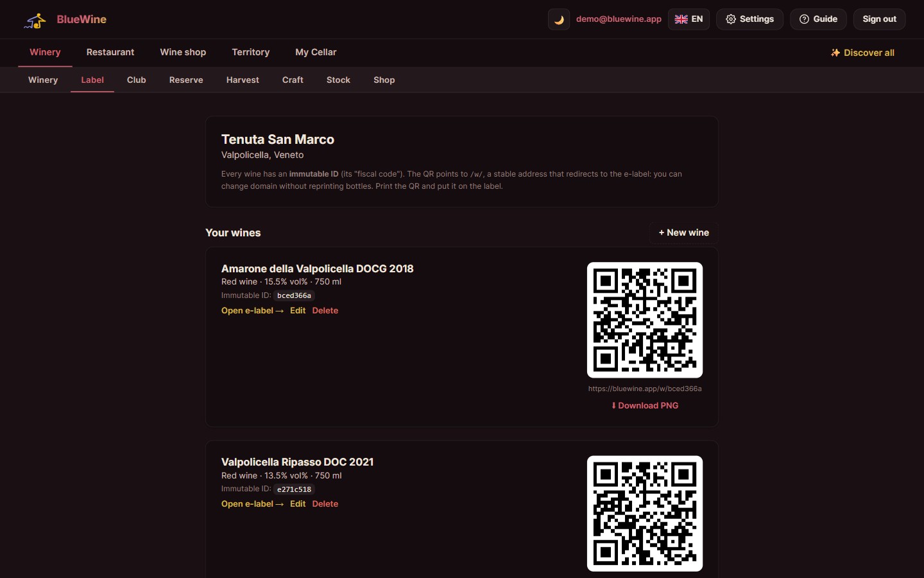
Task: Click the BlueWine brand name
Action: pos(81,19)
